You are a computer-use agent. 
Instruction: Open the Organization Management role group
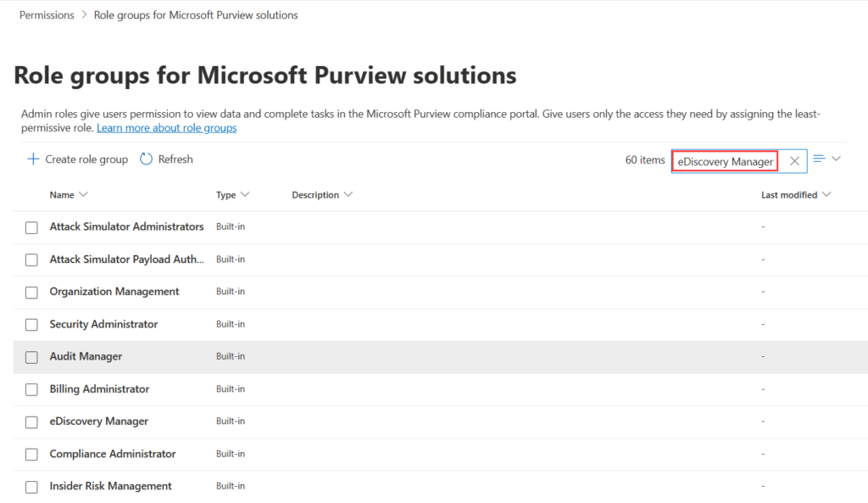click(114, 292)
